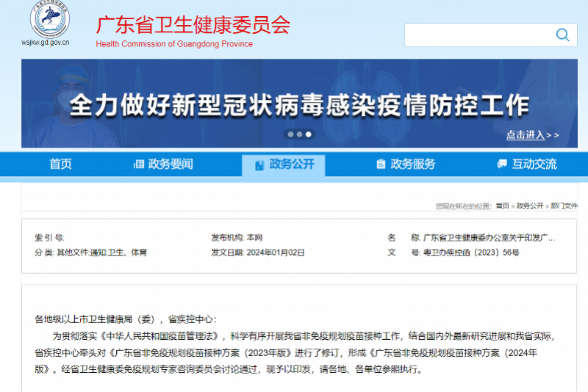
Task: Focus the site search input field
Action: click(x=490, y=35)
